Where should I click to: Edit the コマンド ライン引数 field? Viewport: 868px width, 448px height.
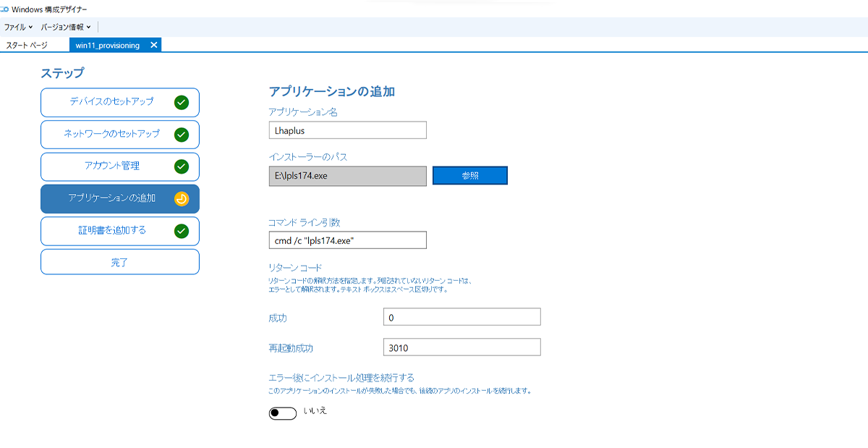(347, 240)
